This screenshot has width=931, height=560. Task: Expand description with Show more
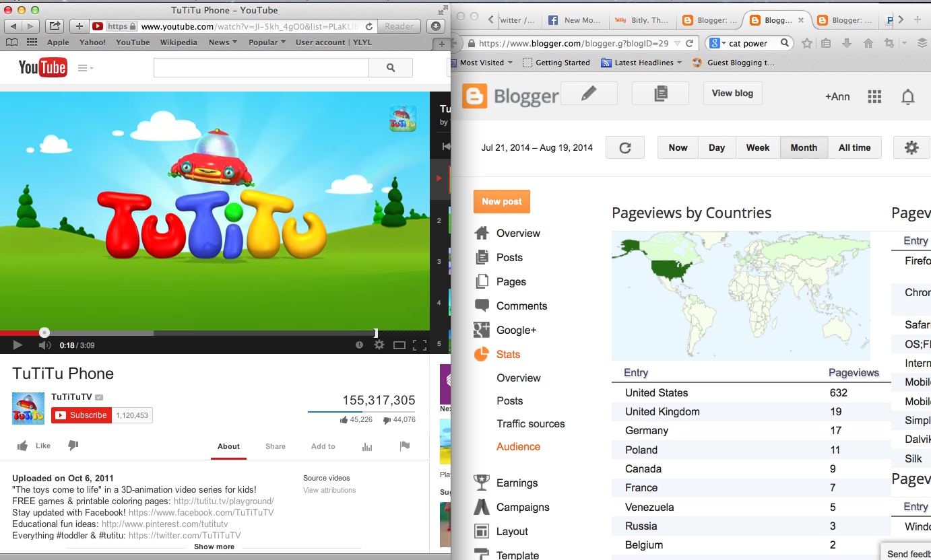click(x=214, y=547)
